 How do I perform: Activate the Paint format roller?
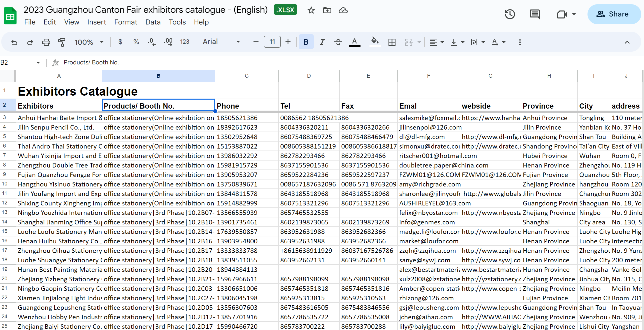tap(61, 42)
